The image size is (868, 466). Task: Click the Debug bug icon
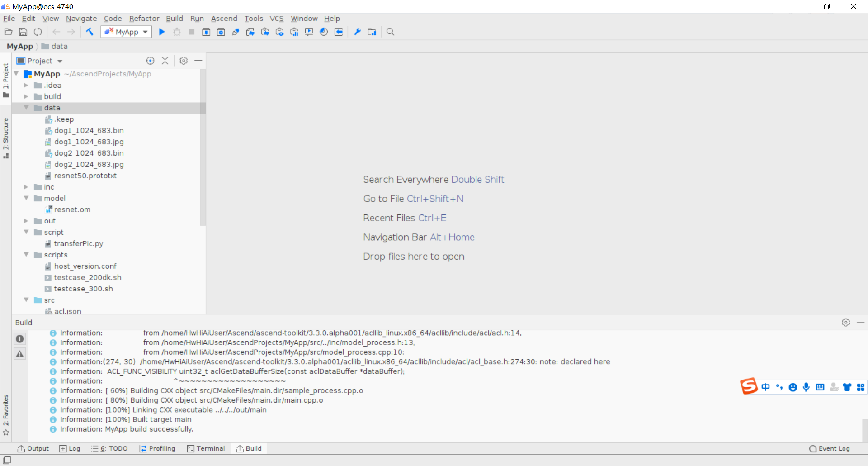point(177,32)
